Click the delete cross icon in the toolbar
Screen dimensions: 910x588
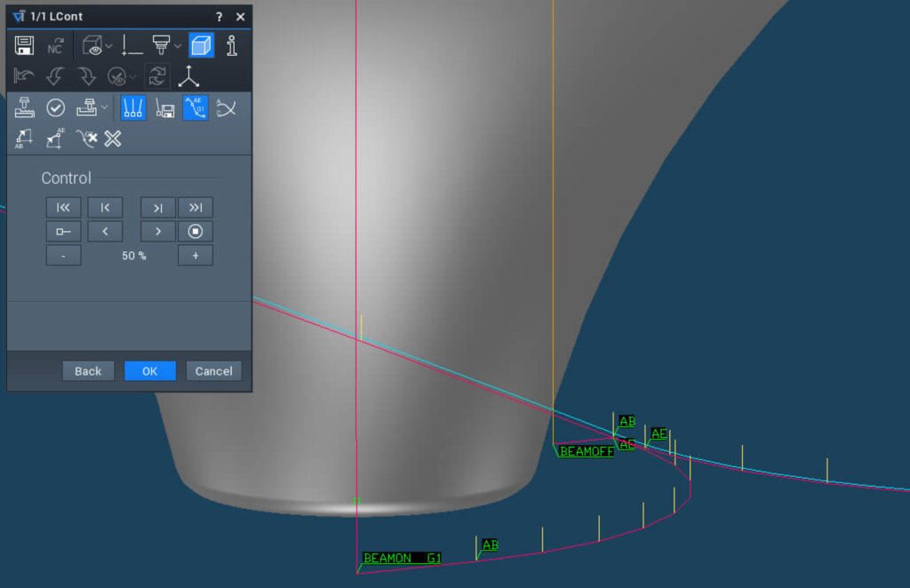[x=113, y=139]
